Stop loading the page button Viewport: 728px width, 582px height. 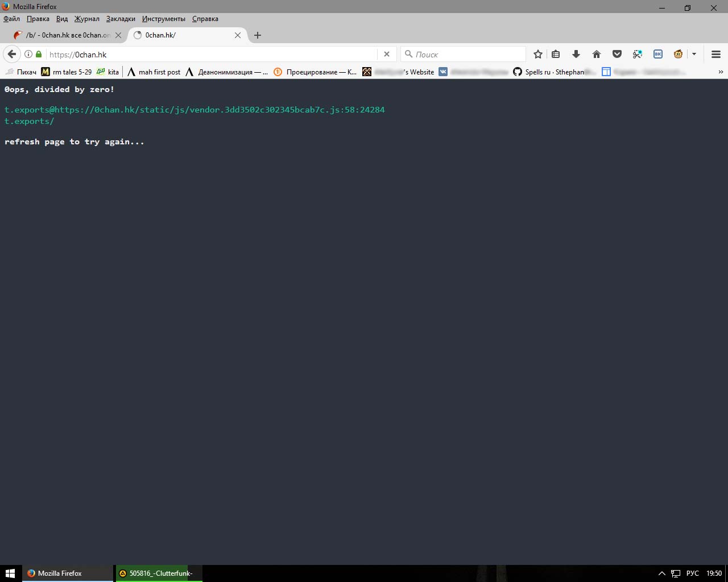coord(387,55)
